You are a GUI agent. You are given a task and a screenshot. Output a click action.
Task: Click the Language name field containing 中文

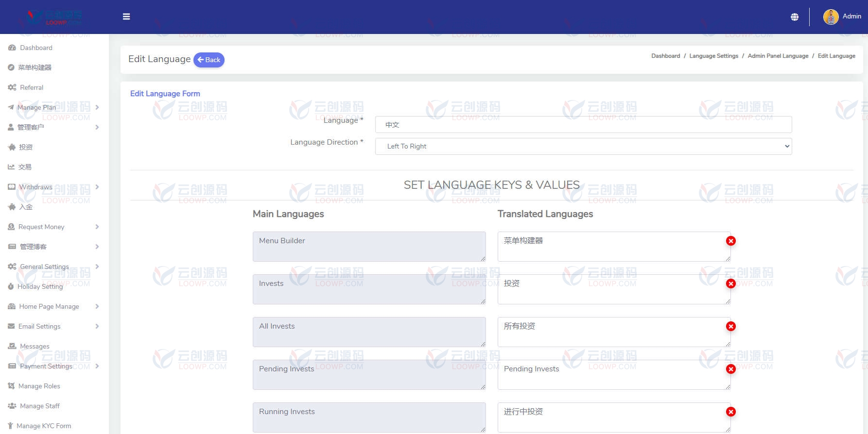coord(583,124)
